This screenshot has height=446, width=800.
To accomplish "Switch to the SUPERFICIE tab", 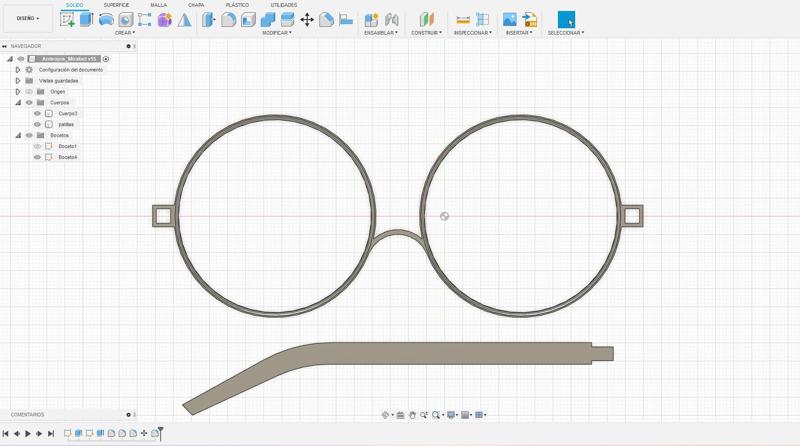I will tap(116, 5).
